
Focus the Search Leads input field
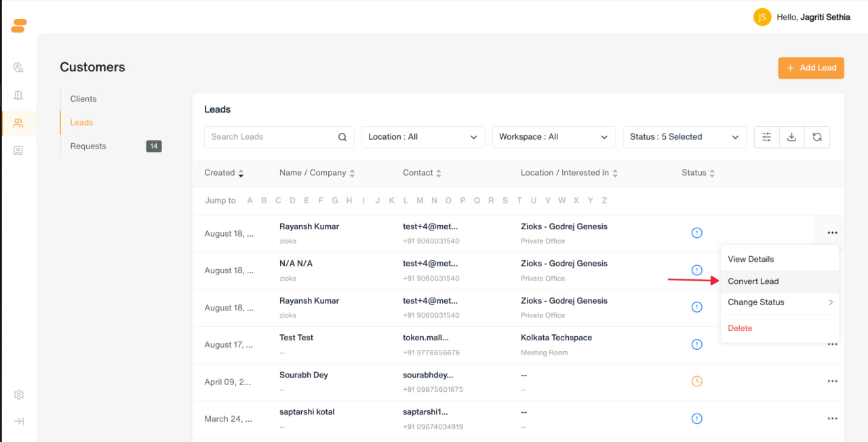[x=271, y=137]
